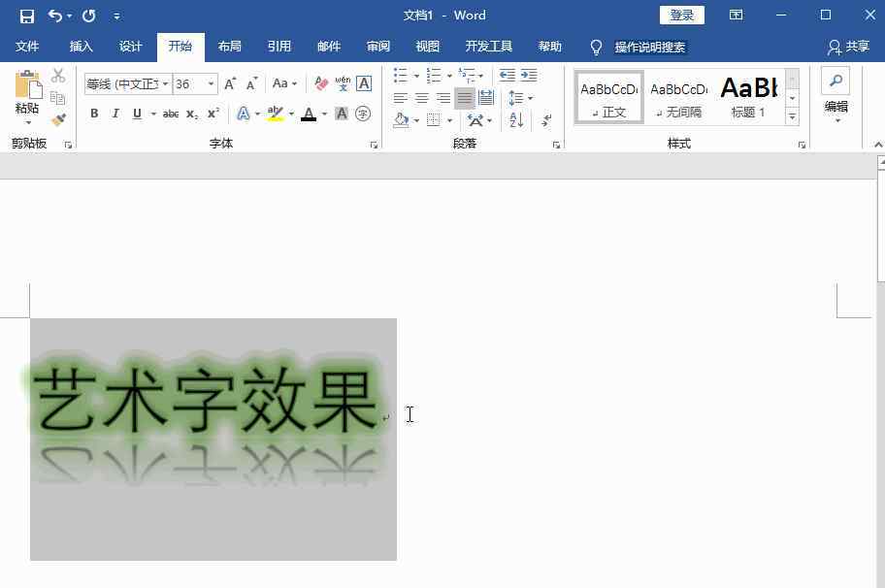Apply the yellow text highlight color
Screen dimensions: 885x588
(275, 114)
